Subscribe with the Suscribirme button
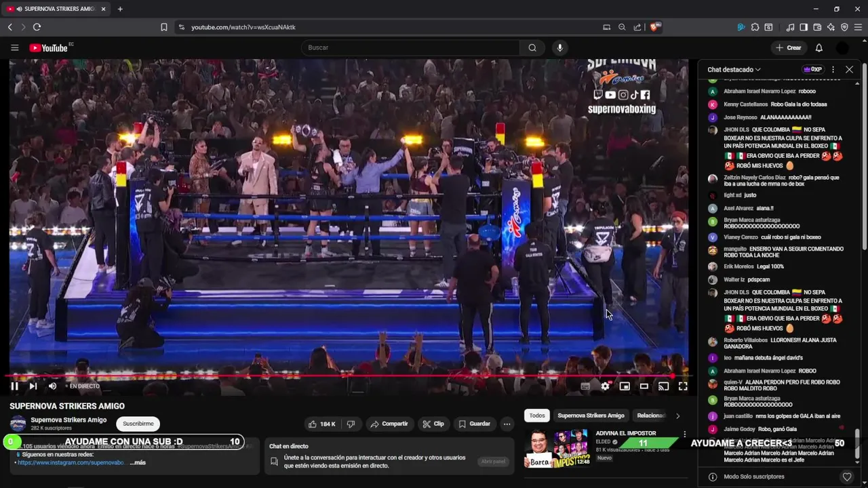Viewport: 868px width, 488px height. coord(138,424)
